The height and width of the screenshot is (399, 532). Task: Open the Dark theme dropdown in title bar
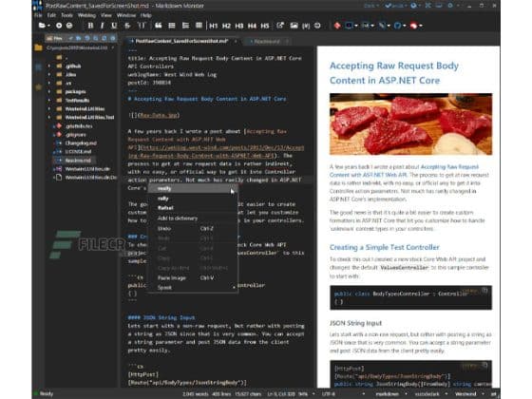(371, 6)
